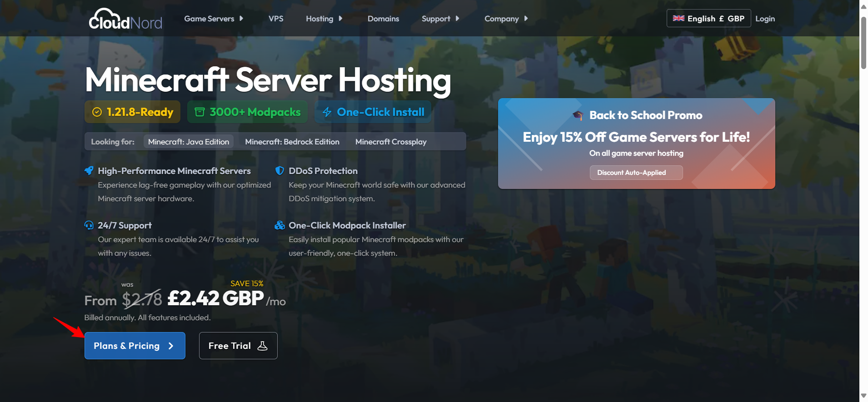Click the scrollbar up arrow

point(863,6)
